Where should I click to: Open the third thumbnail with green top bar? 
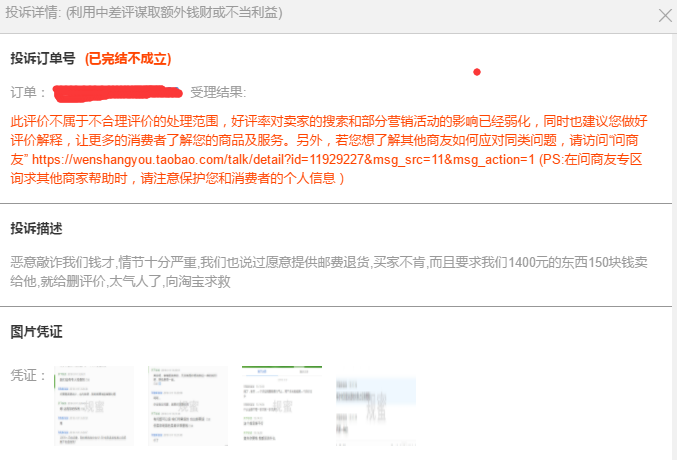point(282,406)
